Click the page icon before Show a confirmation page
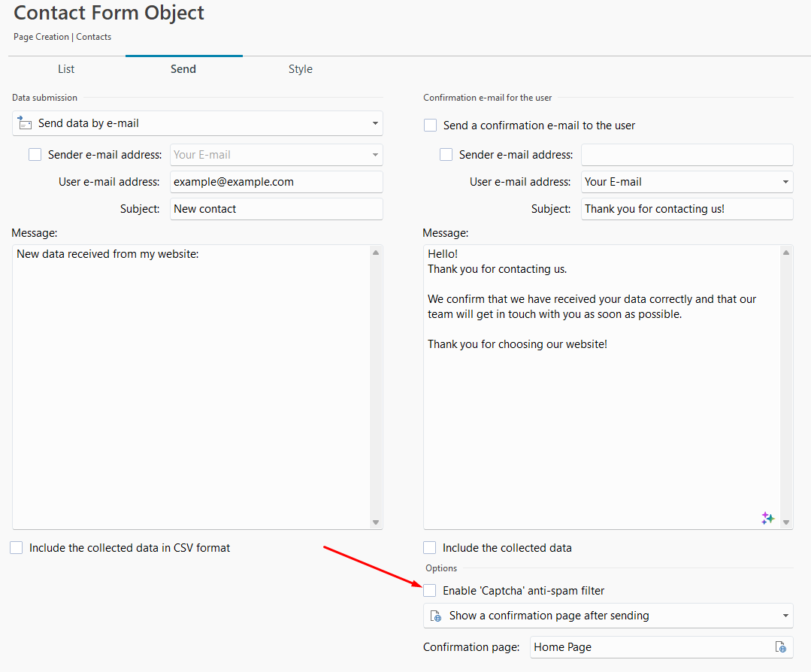The image size is (811, 672). 436,616
